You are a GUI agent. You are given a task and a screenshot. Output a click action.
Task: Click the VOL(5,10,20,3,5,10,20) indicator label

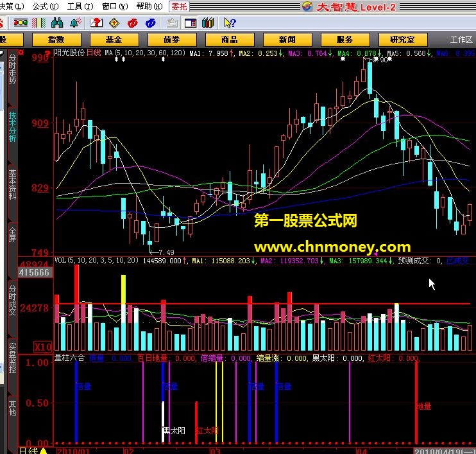(96, 261)
